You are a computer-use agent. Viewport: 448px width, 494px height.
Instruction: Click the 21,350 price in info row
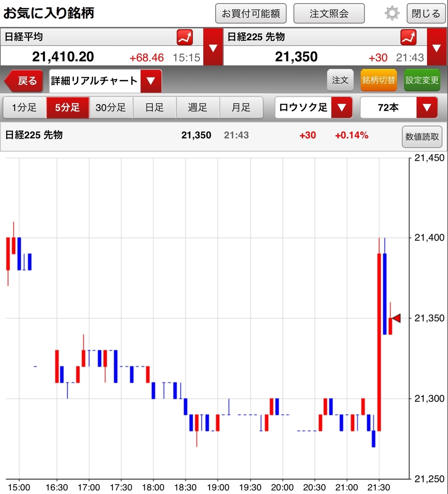(x=196, y=135)
